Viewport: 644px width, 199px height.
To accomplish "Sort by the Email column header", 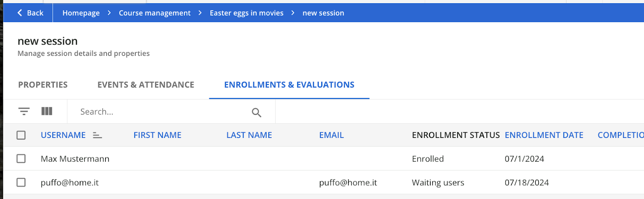I will click(x=331, y=135).
